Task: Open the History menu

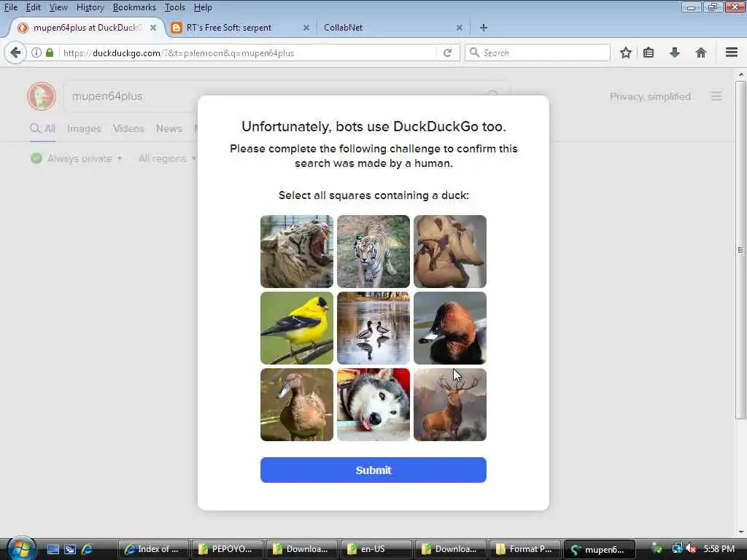Action: click(x=90, y=7)
